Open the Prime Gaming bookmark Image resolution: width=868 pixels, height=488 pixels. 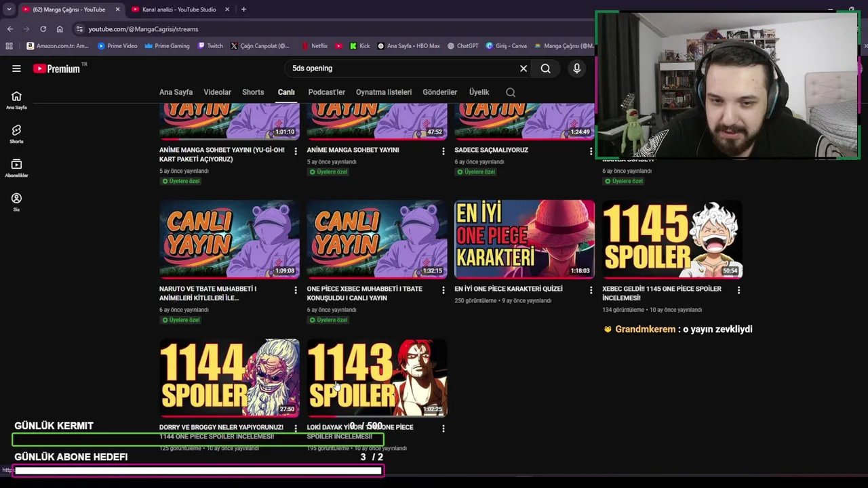point(167,46)
